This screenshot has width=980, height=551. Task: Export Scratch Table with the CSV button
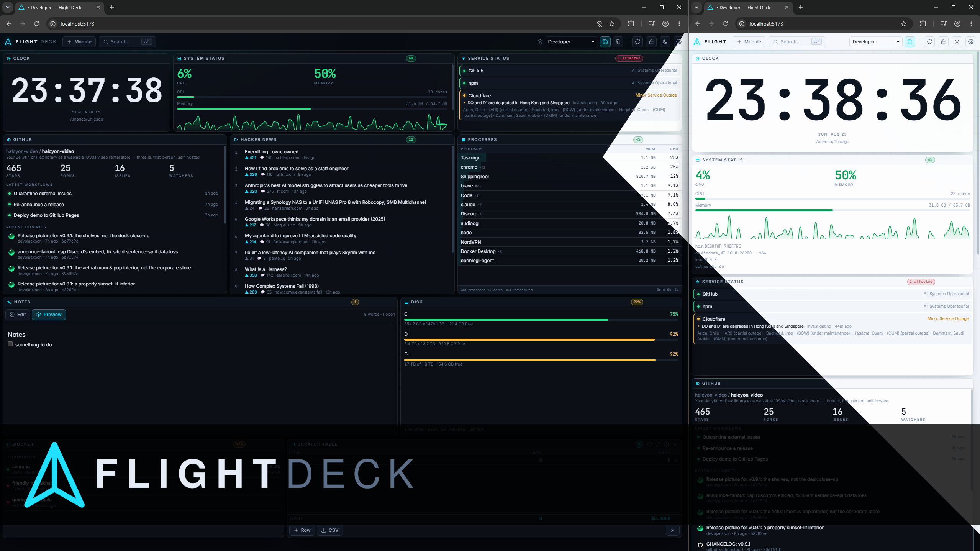[x=330, y=530]
